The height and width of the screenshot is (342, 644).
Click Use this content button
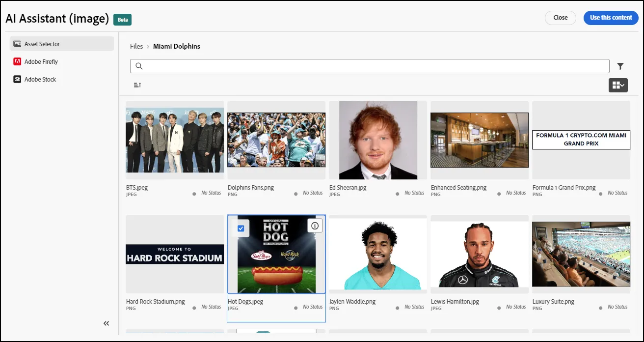pyautogui.click(x=611, y=18)
